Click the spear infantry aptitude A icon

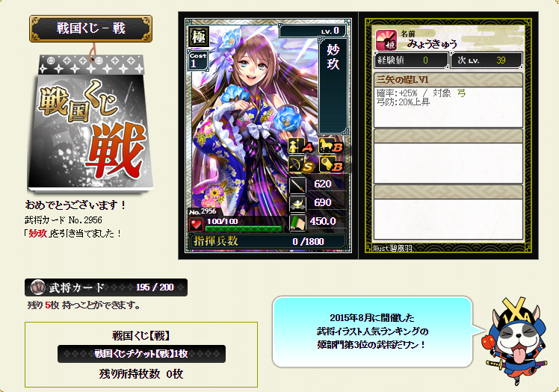301,146
